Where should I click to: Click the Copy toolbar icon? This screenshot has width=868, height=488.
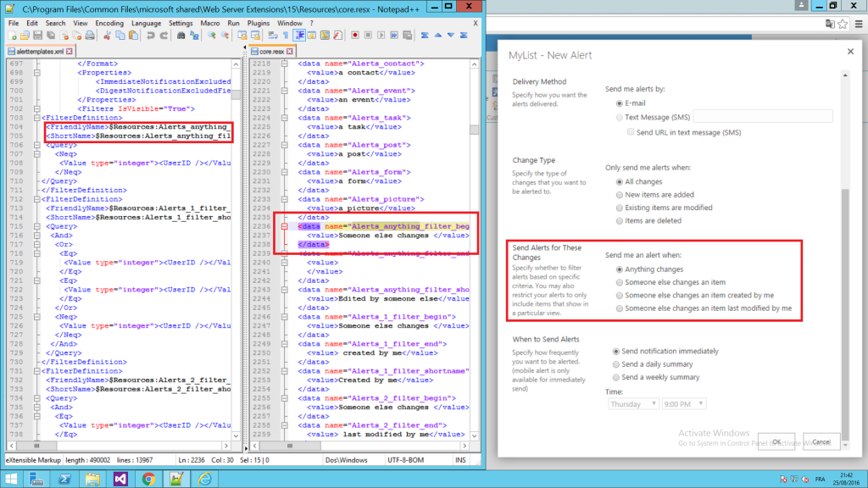pos(120,36)
